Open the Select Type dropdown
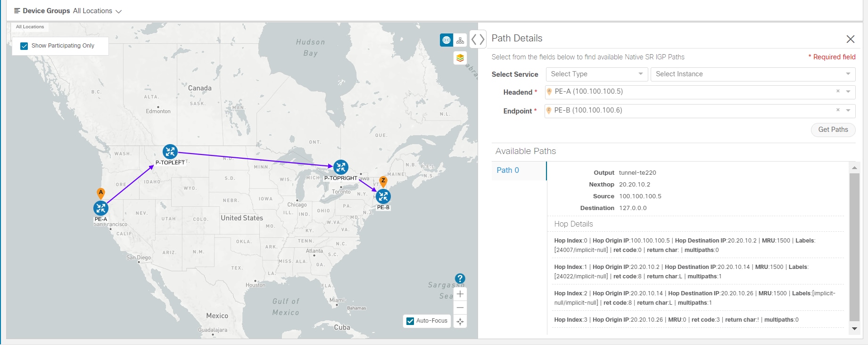Screen dimensions: 868x349 pyautogui.click(x=596, y=74)
